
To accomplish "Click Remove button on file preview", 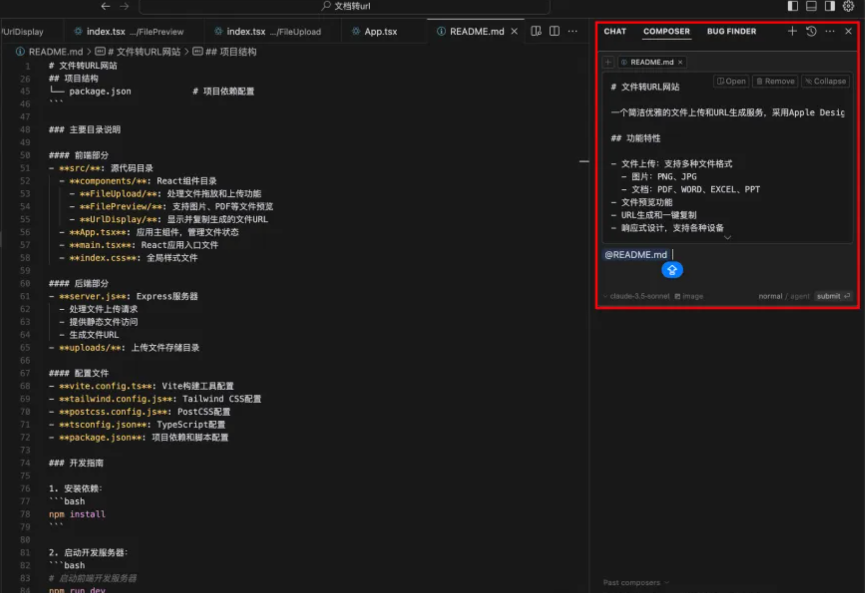I will coord(775,81).
